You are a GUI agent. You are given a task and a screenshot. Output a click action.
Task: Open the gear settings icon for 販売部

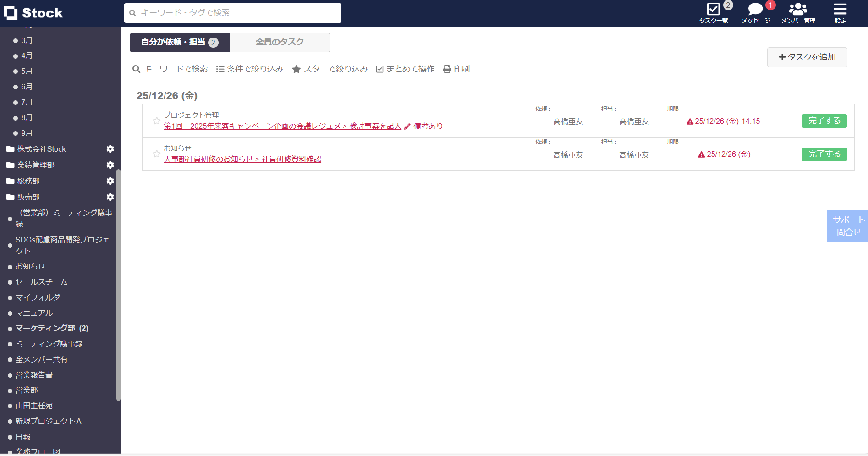pos(110,197)
